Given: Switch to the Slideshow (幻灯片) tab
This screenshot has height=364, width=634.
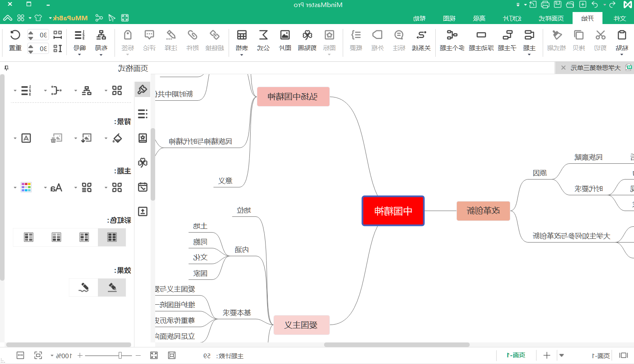Looking at the screenshot, I should coord(512,18).
